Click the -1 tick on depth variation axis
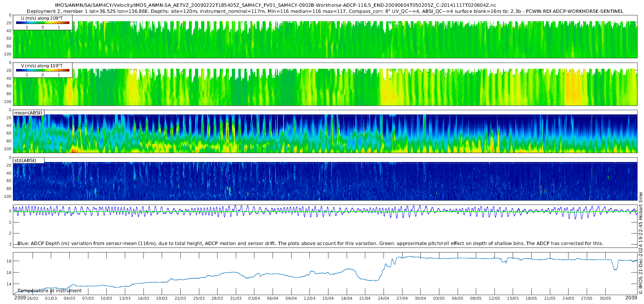This screenshot has height=304, width=644. tap(10, 222)
